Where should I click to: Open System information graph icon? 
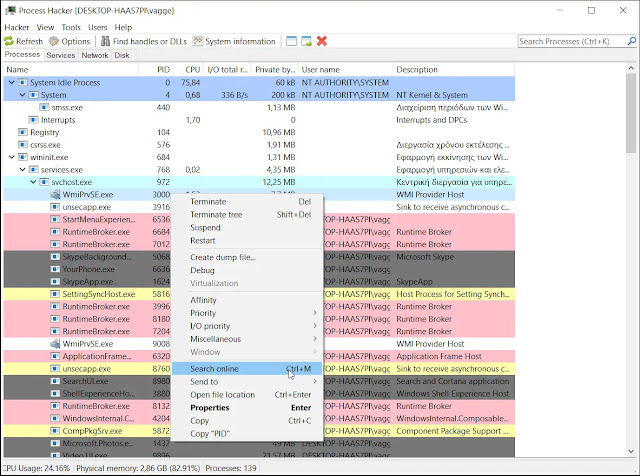198,41
